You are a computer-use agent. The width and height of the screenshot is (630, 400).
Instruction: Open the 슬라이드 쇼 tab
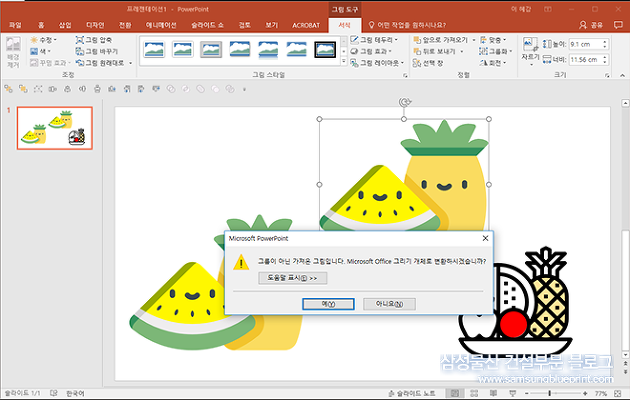207,25
